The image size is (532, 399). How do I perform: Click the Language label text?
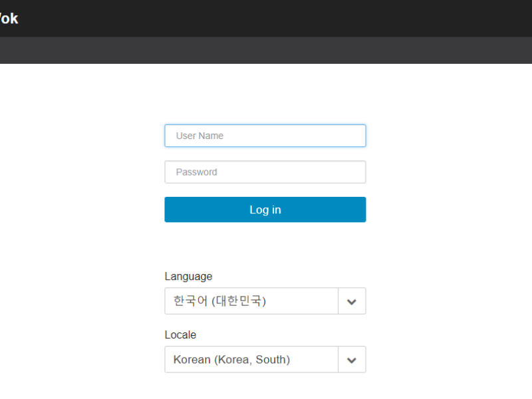click(188, 277)
